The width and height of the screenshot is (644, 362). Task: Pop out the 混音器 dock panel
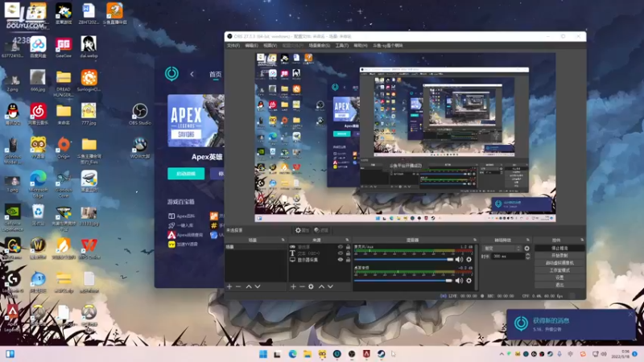[x=475, y=240]
